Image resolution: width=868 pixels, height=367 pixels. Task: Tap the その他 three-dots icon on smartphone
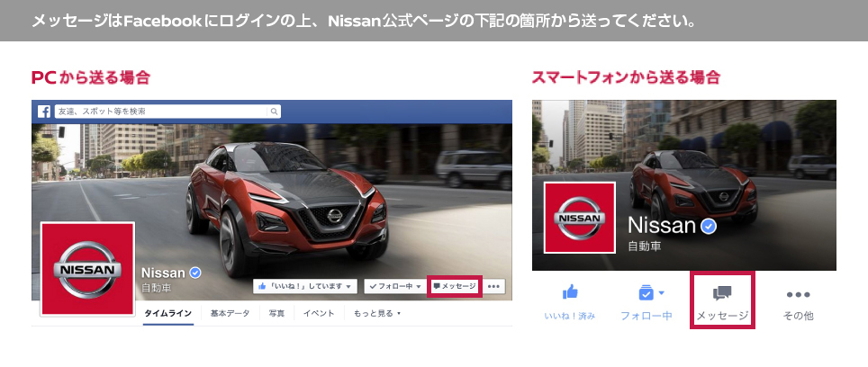click(798, 294)
